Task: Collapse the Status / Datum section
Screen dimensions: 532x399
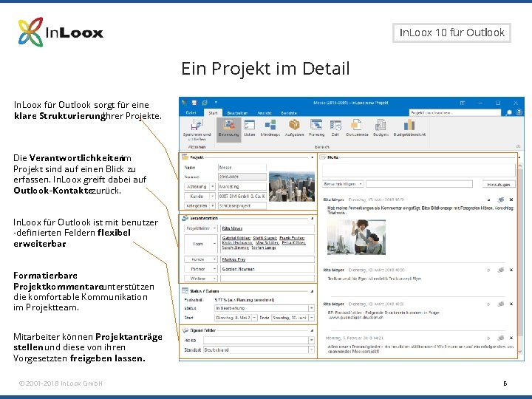Action: point(312,291)
